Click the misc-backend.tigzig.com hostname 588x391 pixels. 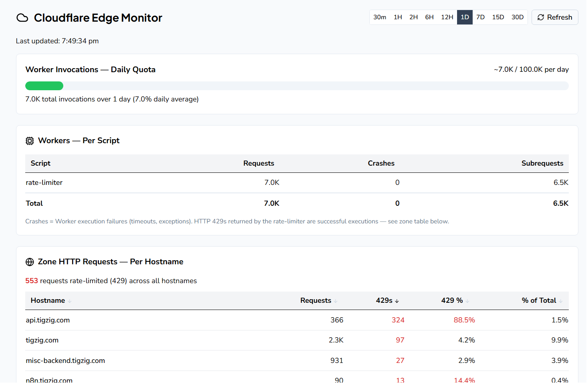(x=65, y=361)
